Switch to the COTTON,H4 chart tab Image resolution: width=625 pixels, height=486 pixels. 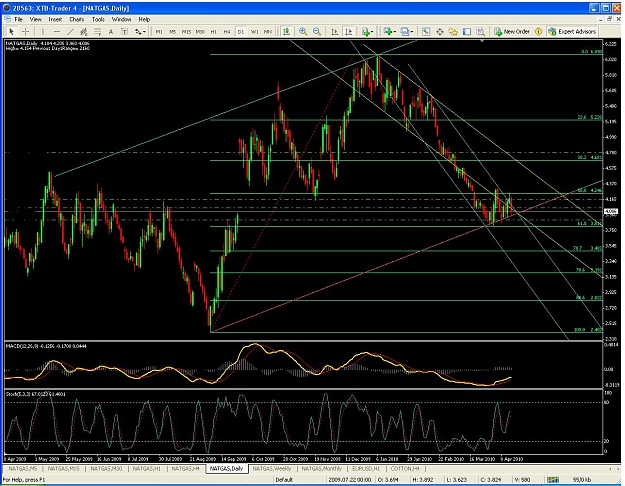[405, 469]
